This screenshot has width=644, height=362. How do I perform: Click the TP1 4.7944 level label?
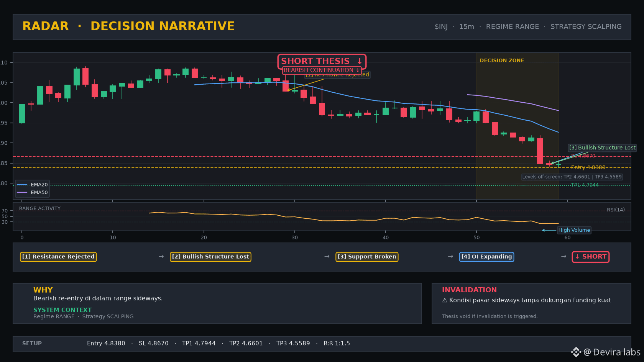click(x=585, y=185)
